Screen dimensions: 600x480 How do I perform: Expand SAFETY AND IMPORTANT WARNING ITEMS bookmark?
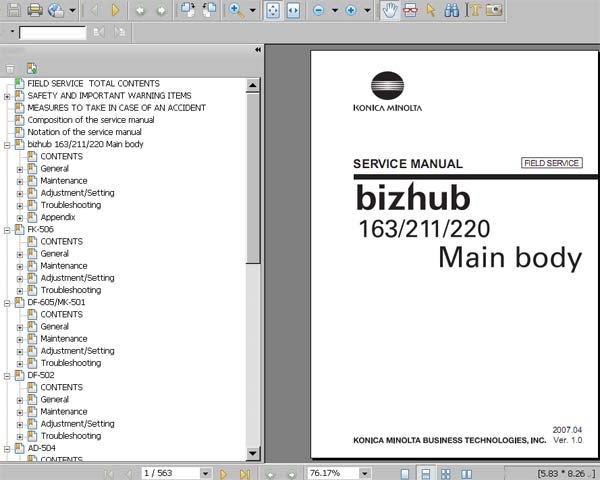pos(7,96)
